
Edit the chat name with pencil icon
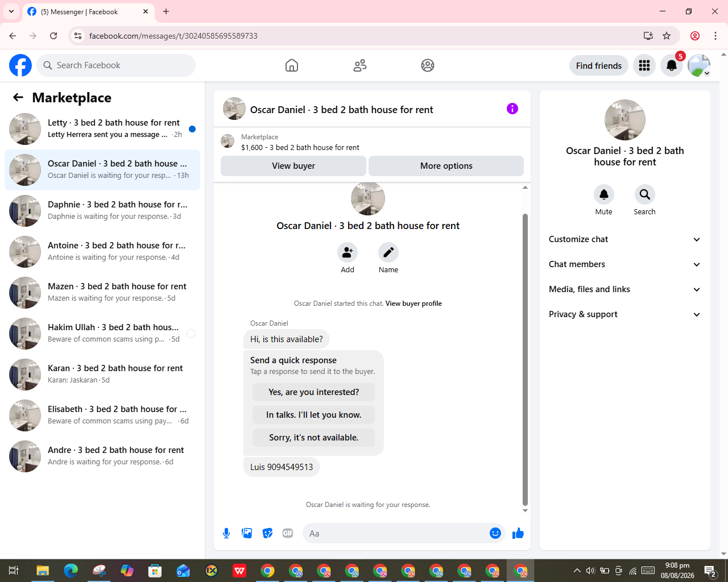click(x=388, y=252)
